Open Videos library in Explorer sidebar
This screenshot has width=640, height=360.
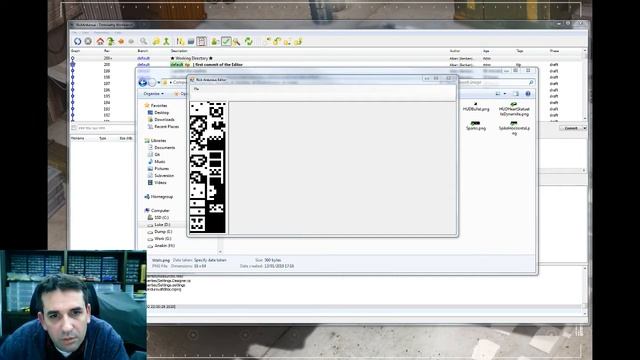[160, 182]
